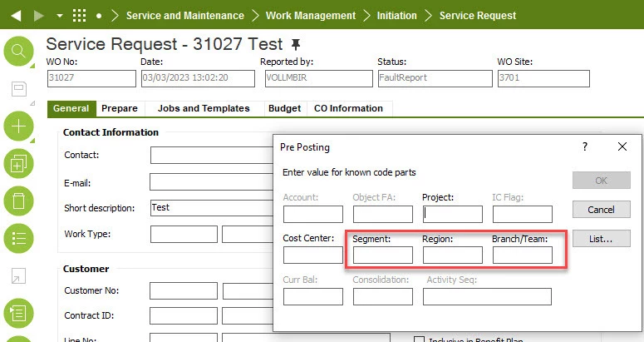Click the Cancel button in Pre Posting
Screen dimensions: 644x342
(602, 210)
